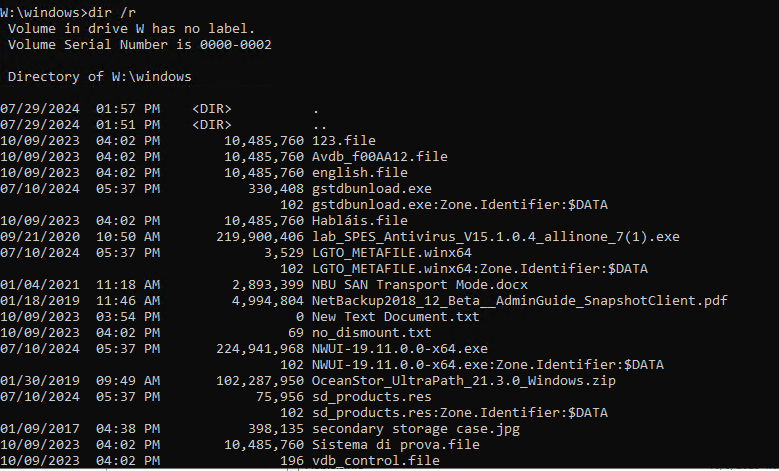Click gstdbunload.exe filename line
The width and height of the screenshot is (779, 471).
[x=372, y=189]
